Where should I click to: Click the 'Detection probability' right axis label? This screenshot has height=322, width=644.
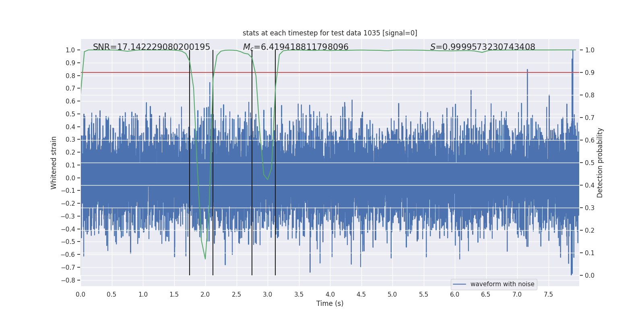click(600, 163)
